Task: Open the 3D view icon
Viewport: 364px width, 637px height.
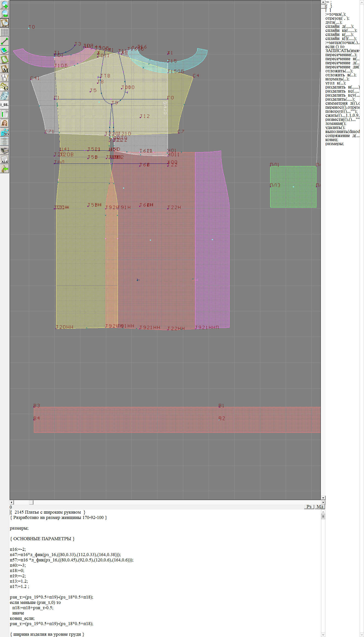Action: pos(5,132)
